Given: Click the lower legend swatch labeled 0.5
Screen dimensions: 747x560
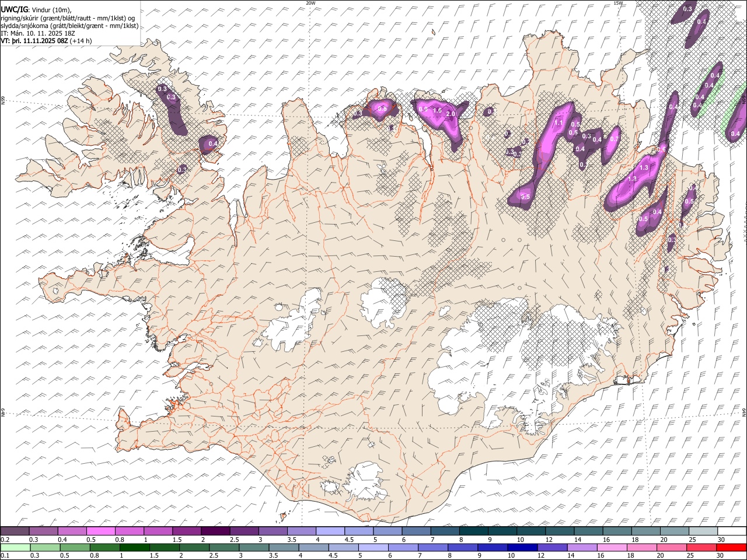Looking at the screenshot, I should point(75,547).
